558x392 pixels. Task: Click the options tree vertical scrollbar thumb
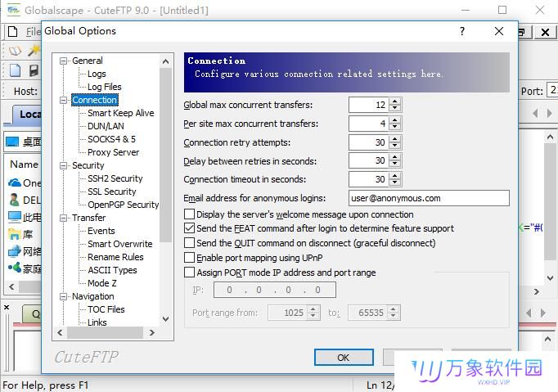pos(165,155)
